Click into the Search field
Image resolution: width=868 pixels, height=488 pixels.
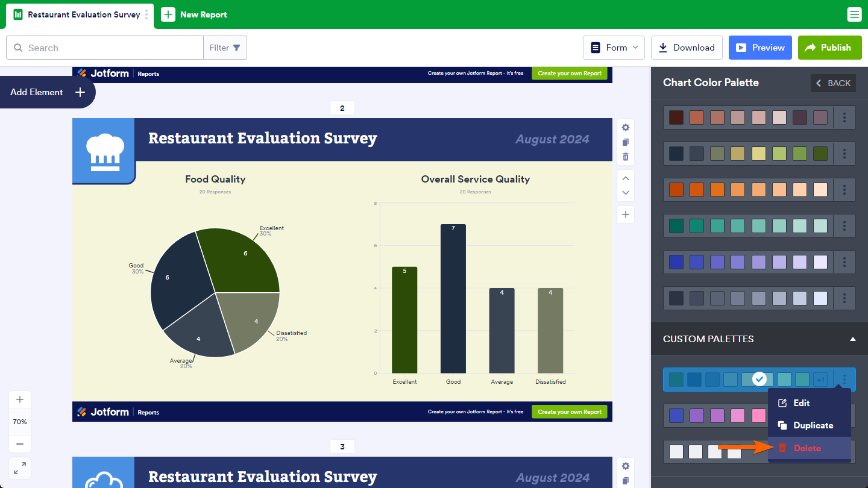point(112,48)
